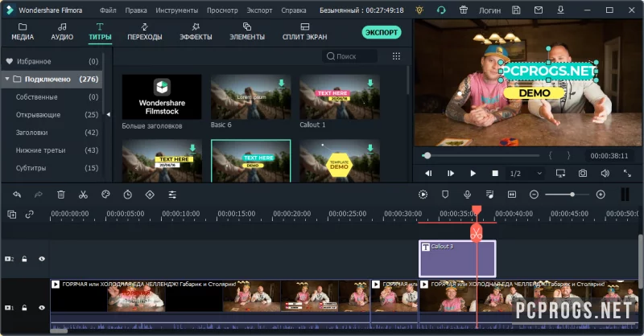Zoom in the timeline with plus icon
644x336 pixels.
601,195
